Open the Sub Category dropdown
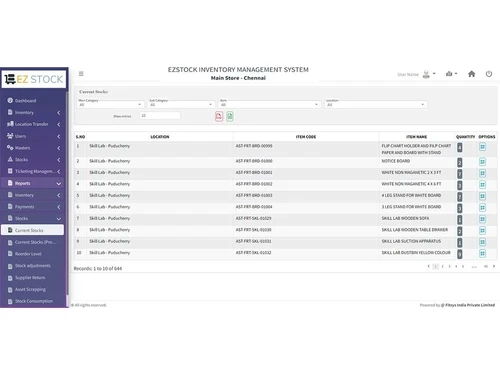 click(x=181, y=104)
